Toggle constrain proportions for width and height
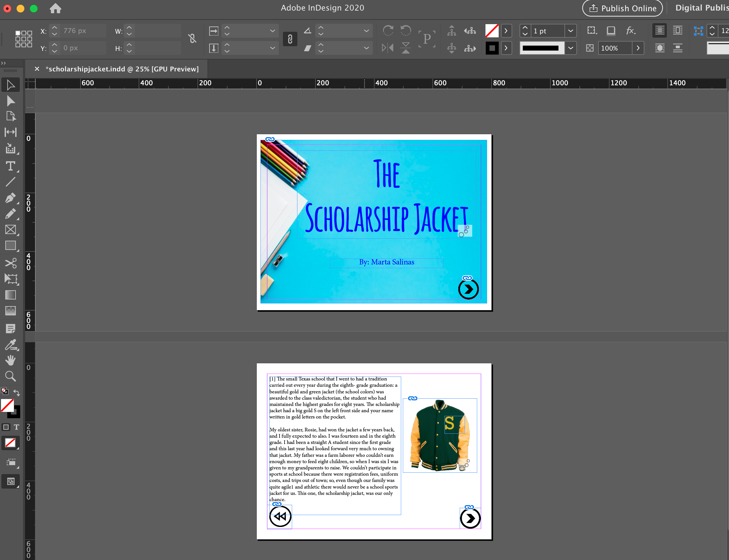Viewport: 729px width, 560px height. [192, 39]
